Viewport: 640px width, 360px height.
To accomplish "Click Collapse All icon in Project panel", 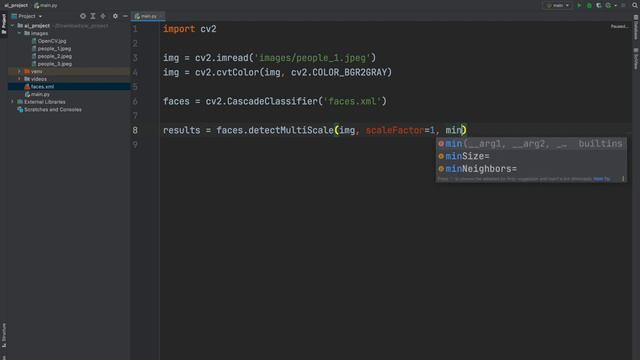I will click(103, 16).
